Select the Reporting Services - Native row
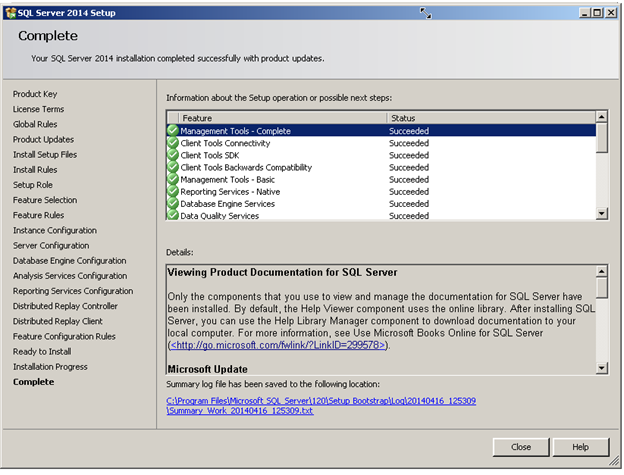This screenshot has height=475, width=624. tap(381, 191)
